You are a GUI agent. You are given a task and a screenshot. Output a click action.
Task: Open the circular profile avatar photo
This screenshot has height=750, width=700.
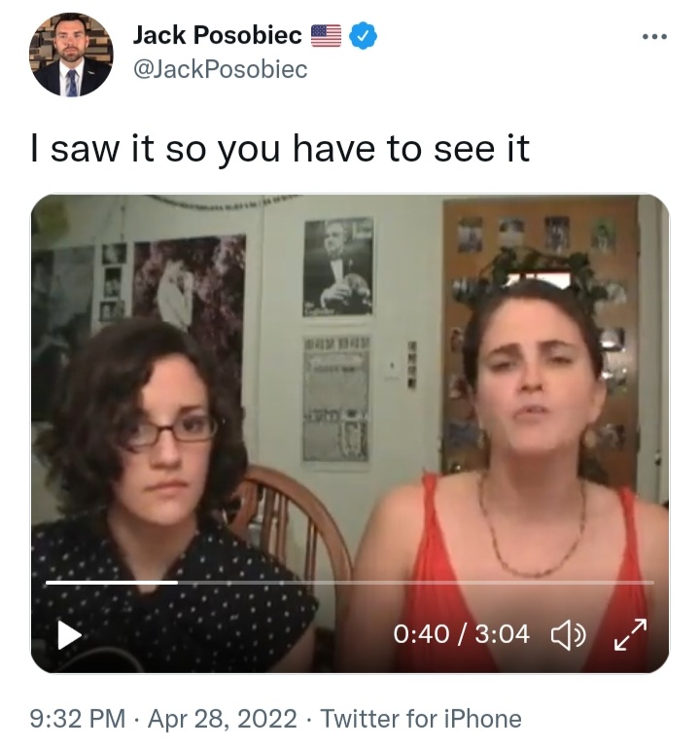tap(71, 54)
